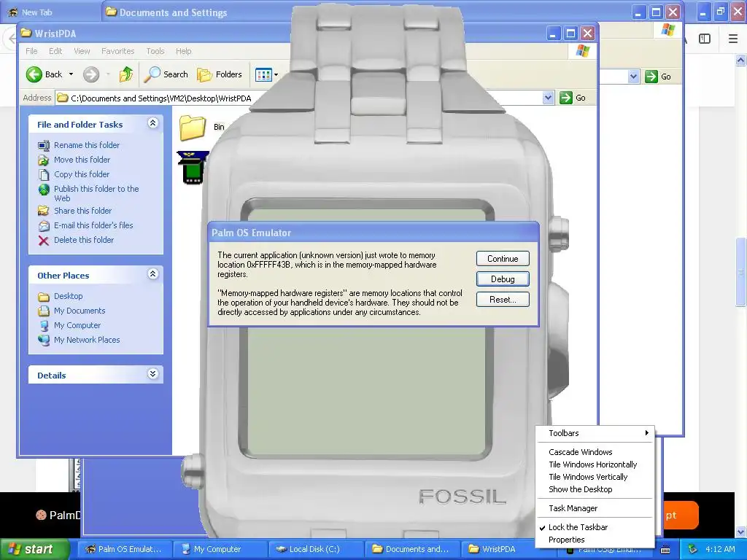Screen dimensions: 747x560
Task: Uncheck Lock the Taskbar
Action: pos(595,527)
